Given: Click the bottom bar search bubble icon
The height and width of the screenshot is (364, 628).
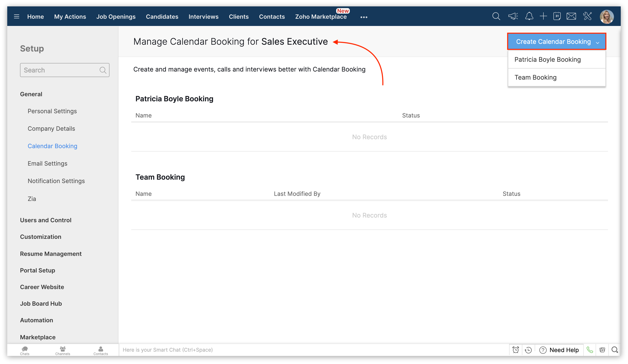Looking at the screenshot, I should (615, 350).
